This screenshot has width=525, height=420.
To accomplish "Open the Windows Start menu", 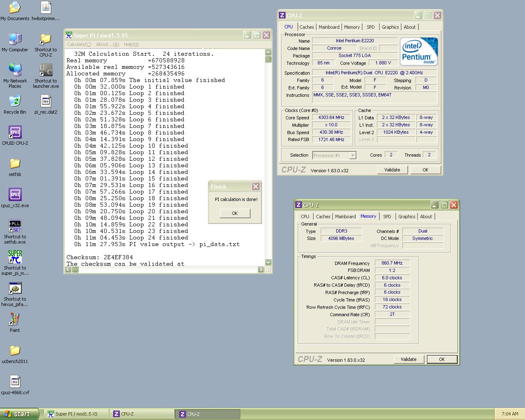I will coord(20,414).
